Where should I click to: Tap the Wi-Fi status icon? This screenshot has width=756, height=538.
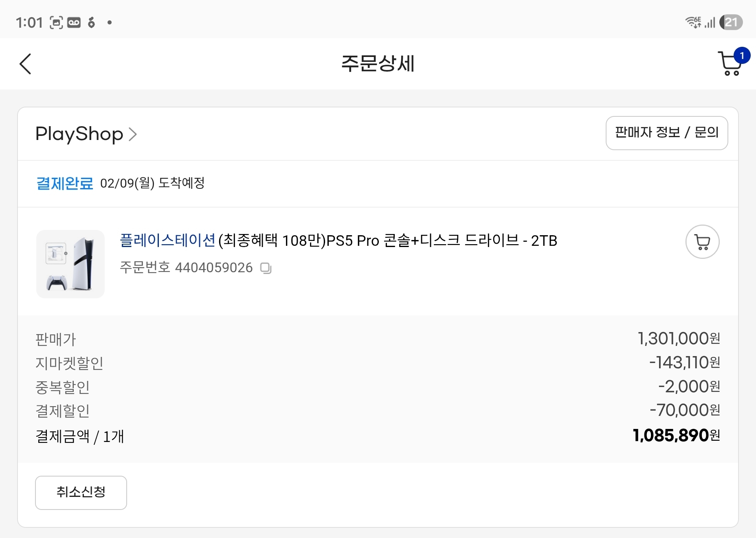point(692,22)
